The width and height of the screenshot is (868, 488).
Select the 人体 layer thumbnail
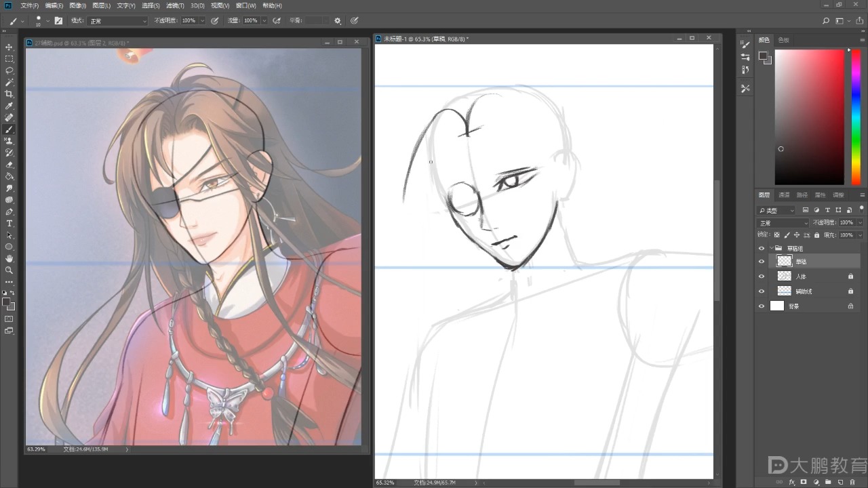(x=784, y=277)
